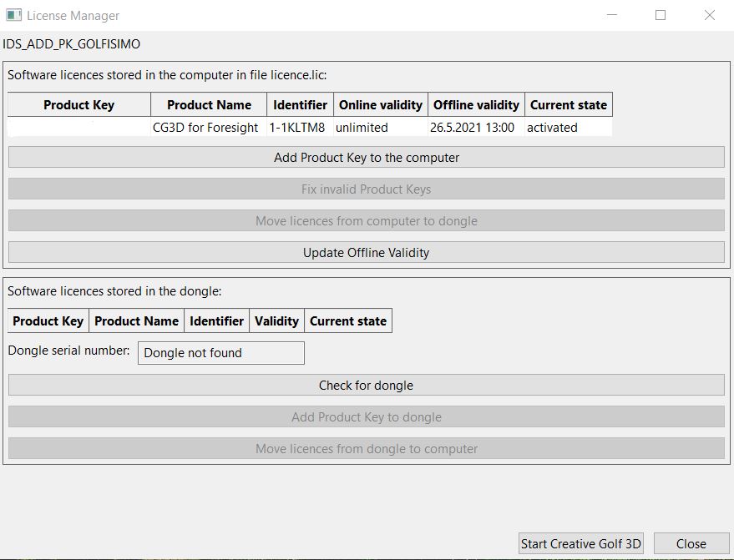Click the Validity column header in dongle table
This screenshot has height=560, width=734.
click(x=276, y=320)
